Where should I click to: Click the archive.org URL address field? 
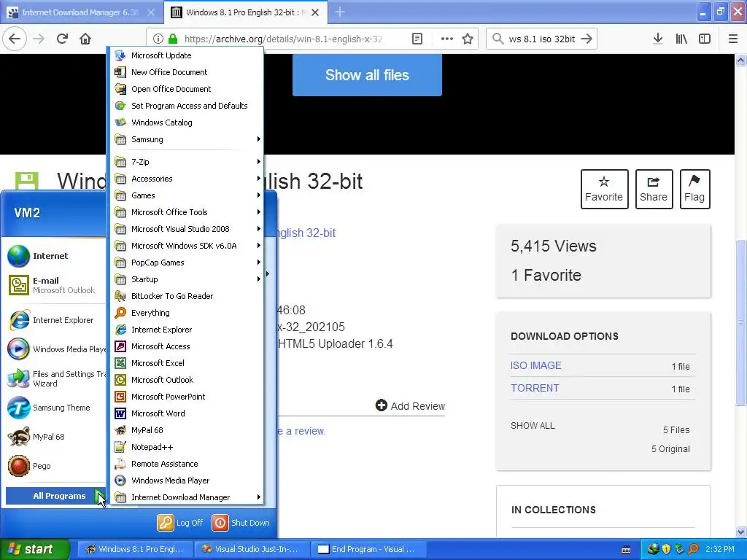coord(284,39)
